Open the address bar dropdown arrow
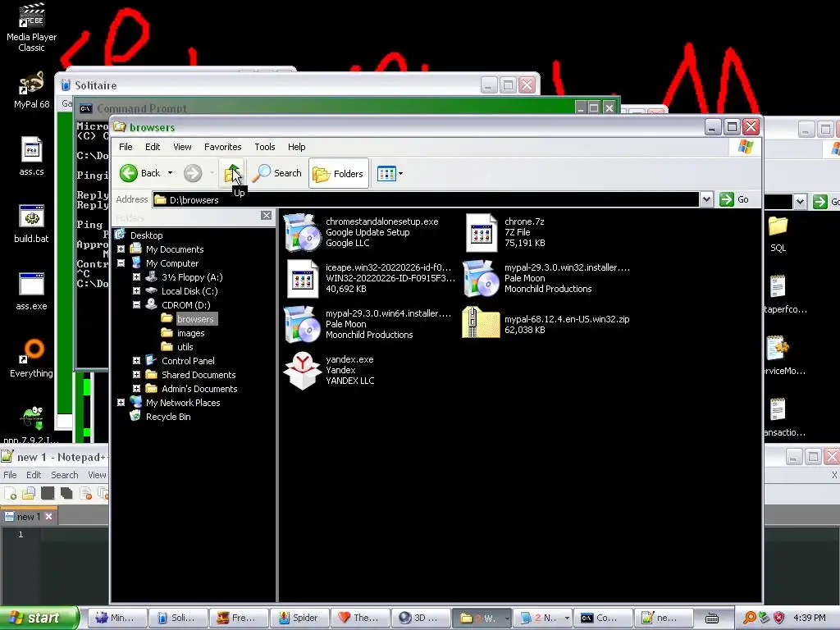The height and width of the screenshot is (630, 840). point(706,199)
